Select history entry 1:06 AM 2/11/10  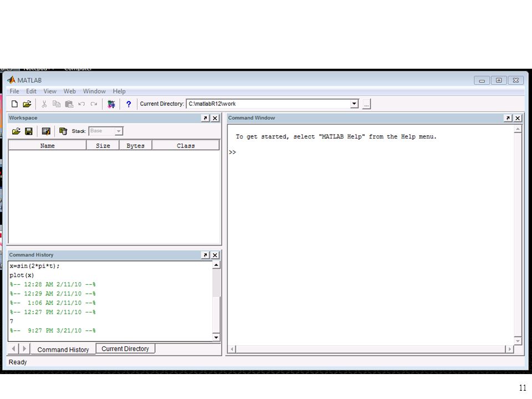point(53,303)
